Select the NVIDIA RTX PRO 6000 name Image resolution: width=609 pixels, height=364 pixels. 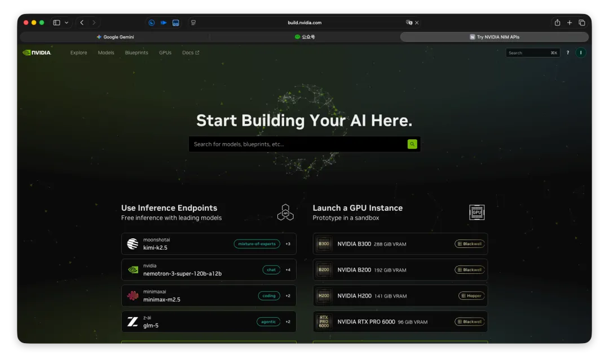(x=366, y=322)
